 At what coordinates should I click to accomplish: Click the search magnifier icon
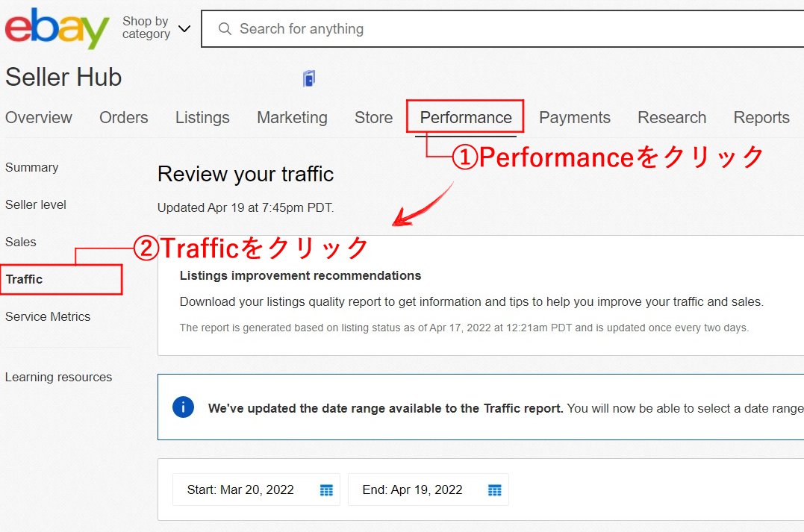tap(225, 29)
